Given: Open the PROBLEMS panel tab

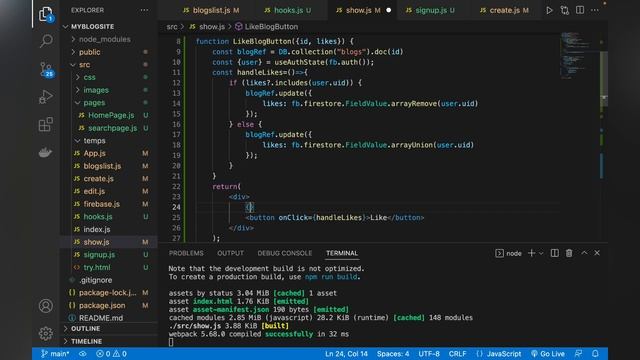Looking at the screenshot, I should 186,253.
